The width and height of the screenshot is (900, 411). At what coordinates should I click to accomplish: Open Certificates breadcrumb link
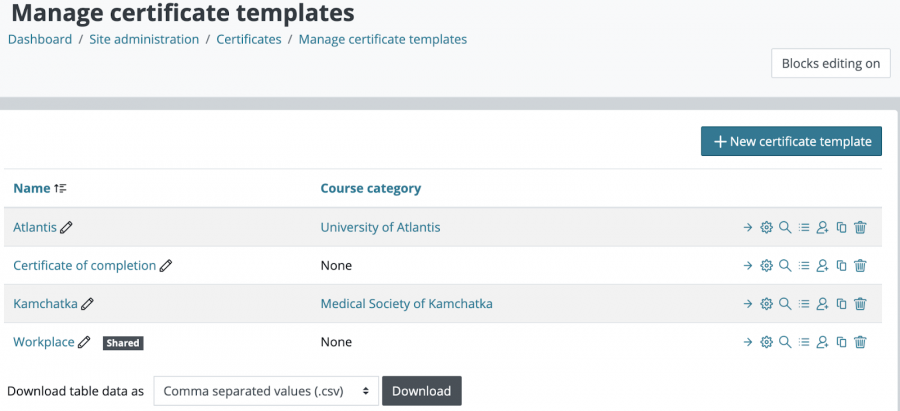pyautogui.click(x=249, y=40)
